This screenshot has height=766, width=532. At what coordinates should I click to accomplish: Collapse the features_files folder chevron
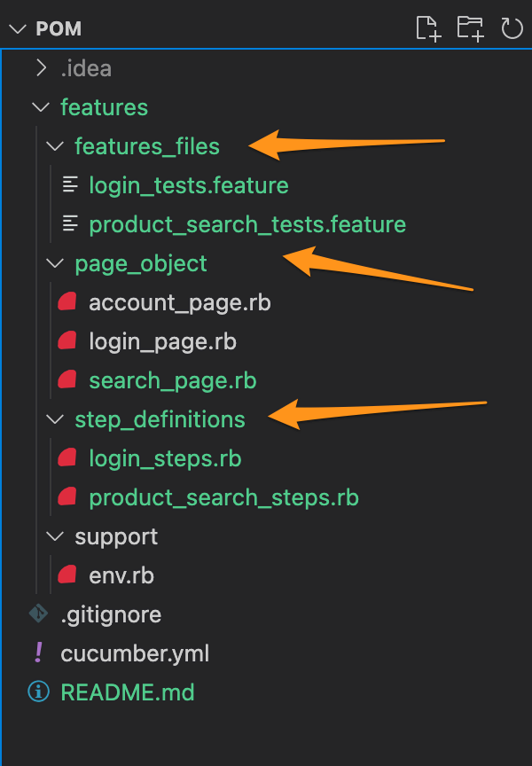tap(55, 146)
